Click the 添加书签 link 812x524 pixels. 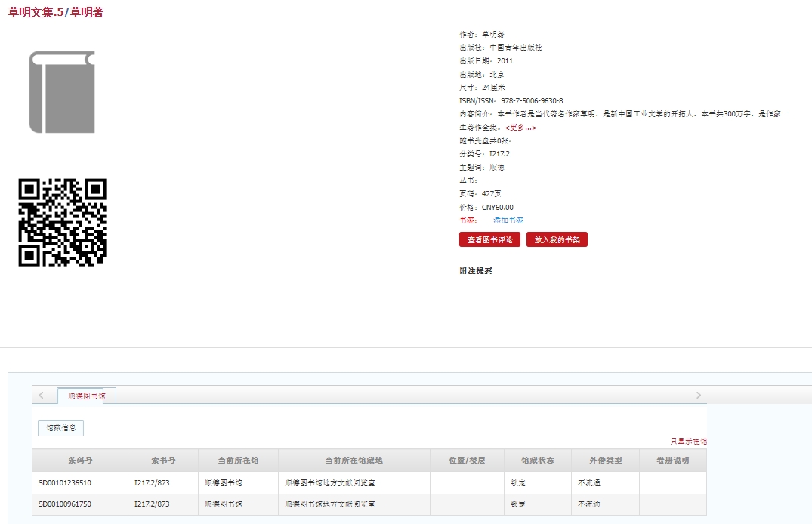click(x=508, y=220)
